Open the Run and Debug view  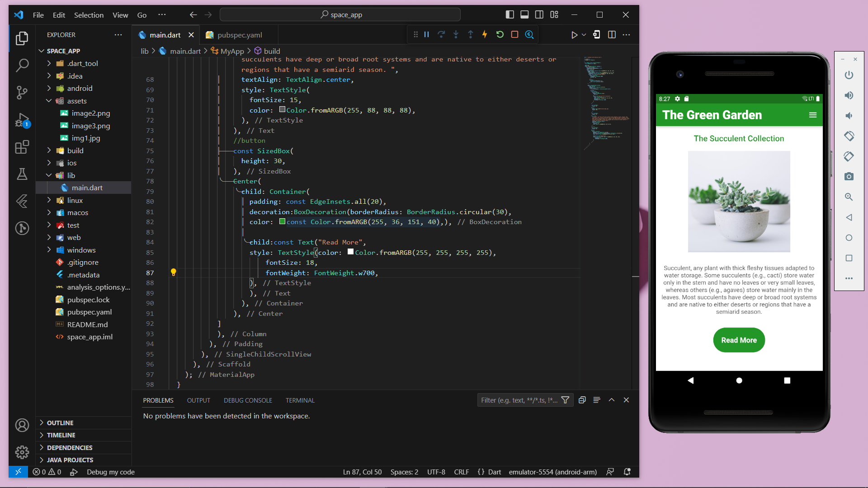[22, 120]
